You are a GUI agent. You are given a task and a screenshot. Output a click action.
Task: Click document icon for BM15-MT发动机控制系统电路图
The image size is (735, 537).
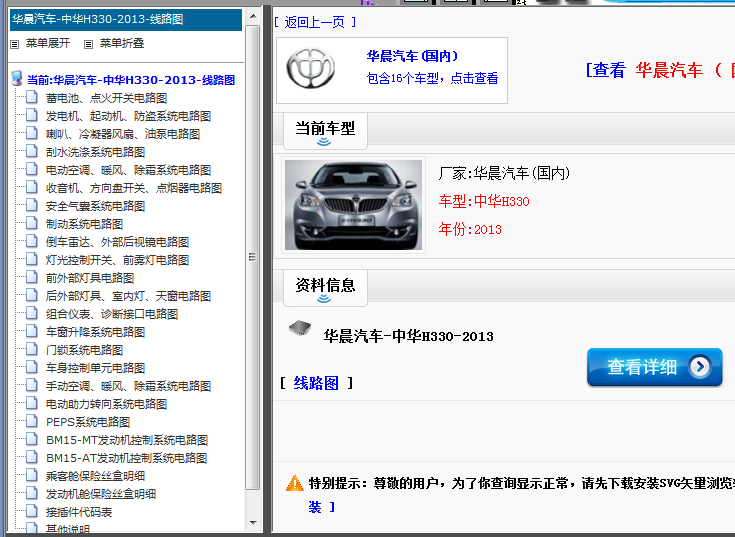pyautogui.click(x=31, y=439)
